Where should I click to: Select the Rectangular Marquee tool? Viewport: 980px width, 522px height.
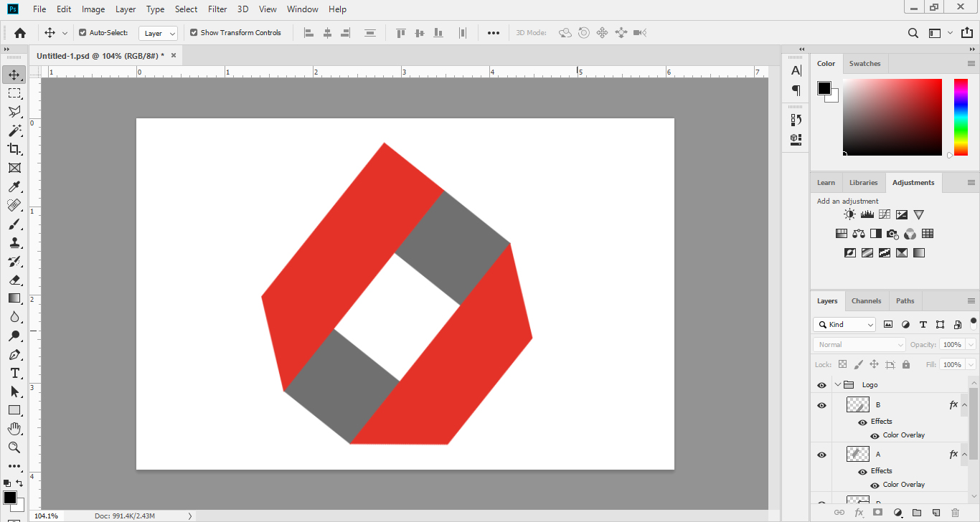coord(14,93)
